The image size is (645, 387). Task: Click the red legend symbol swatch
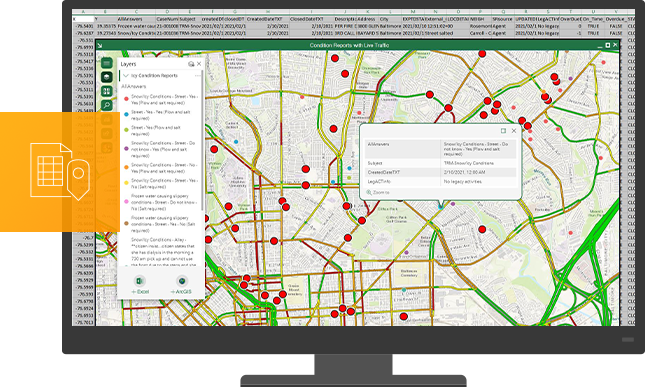pyautogui.click(x=126, y=99)
